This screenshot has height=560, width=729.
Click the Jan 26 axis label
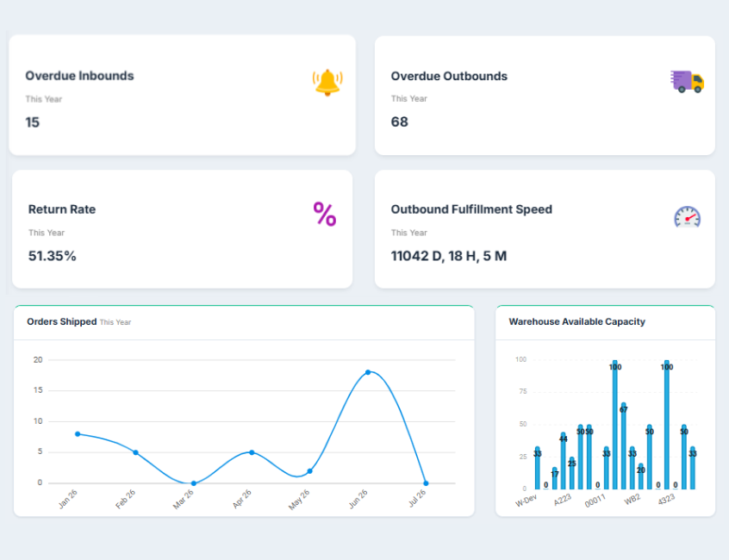tap(68, 500)
